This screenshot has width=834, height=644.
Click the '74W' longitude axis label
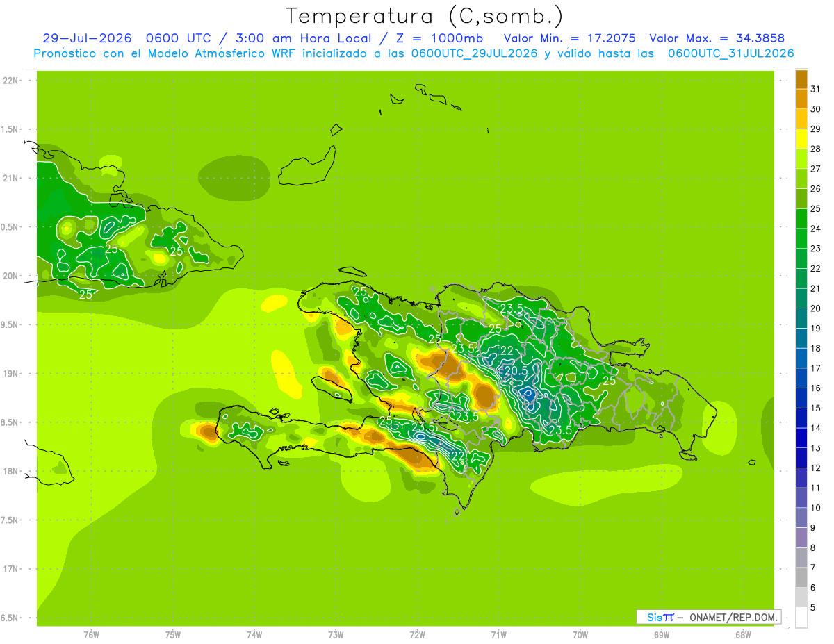pos(254,634)
